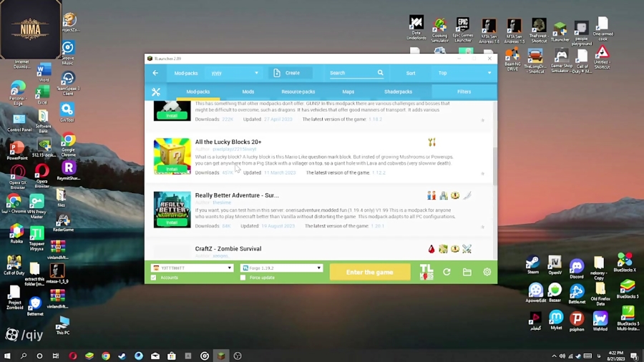The height and width of the screenshot is (362, 644).
Task: Toggle the Accounts checkbox
Action: [x=154, y=278]
